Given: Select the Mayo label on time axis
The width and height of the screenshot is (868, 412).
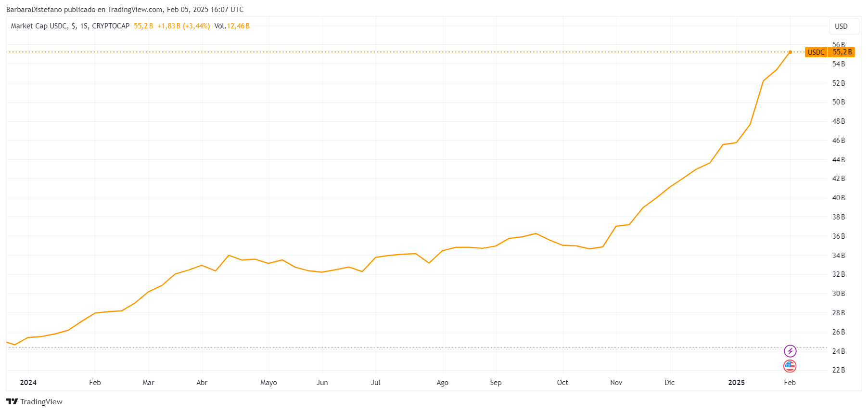Looking at the screenshot, I should pos(268,383).
